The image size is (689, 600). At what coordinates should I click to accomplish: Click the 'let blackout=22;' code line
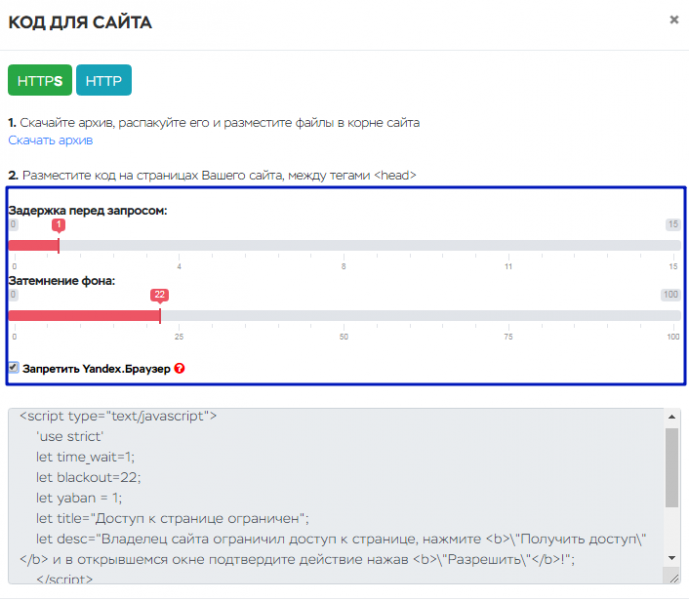pyautogui.click(x=88, y=477)
